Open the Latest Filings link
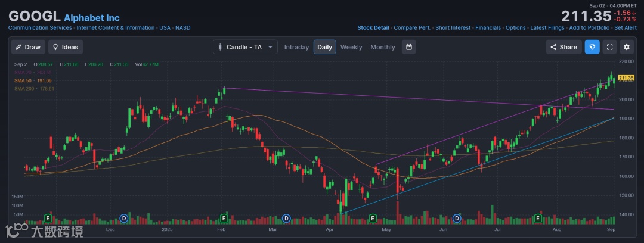Screen dimensions: 644x243 point(547,28)
